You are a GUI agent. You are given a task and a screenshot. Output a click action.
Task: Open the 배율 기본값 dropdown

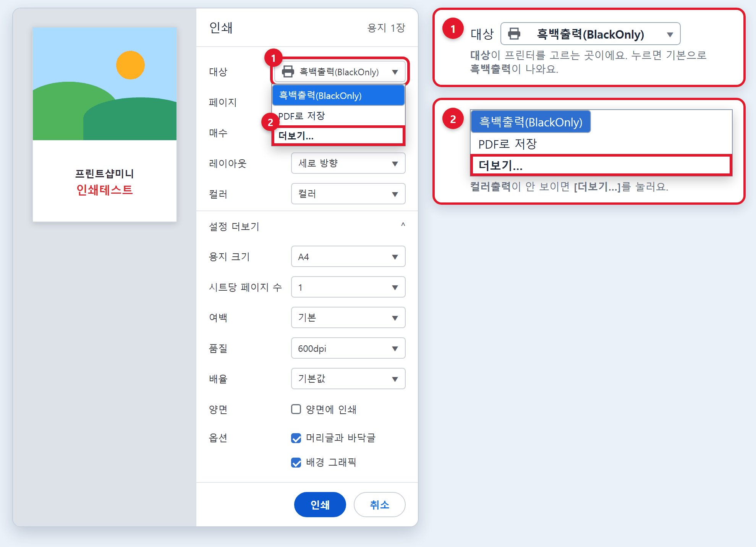coord(348,379)
